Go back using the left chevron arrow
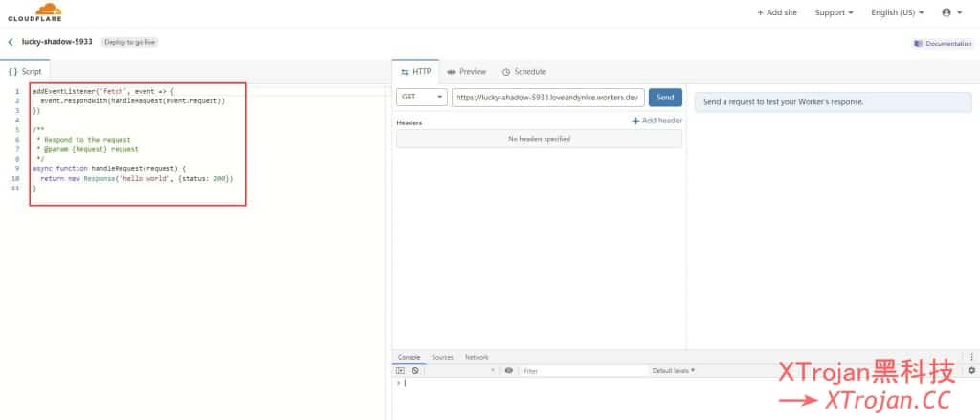Image resolution: width=980 pixels, height=420 pixels. tap(11, 42)
